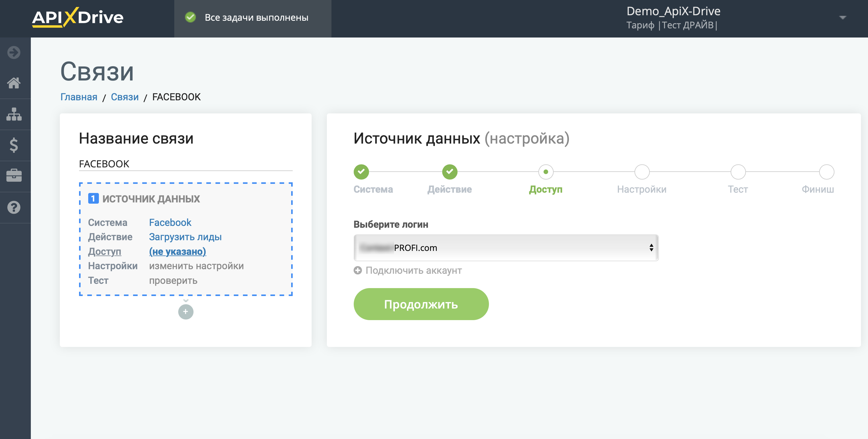Select the Система step label
868x439 pixels.
373,189
